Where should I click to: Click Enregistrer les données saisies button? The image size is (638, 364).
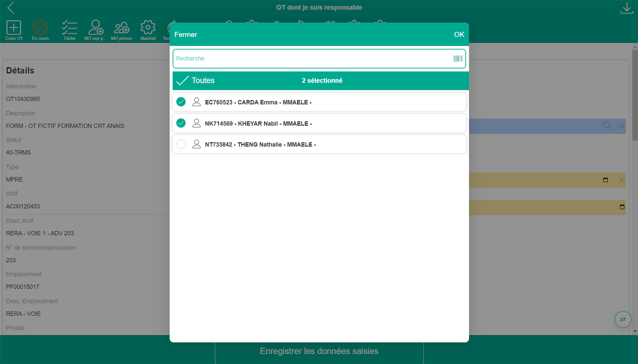(x=319, y=351)
